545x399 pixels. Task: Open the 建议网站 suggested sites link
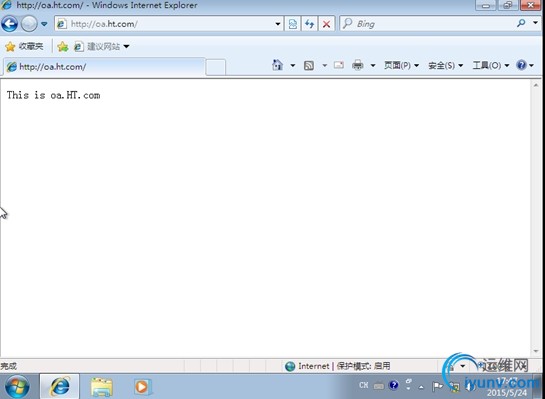[97, 46]
